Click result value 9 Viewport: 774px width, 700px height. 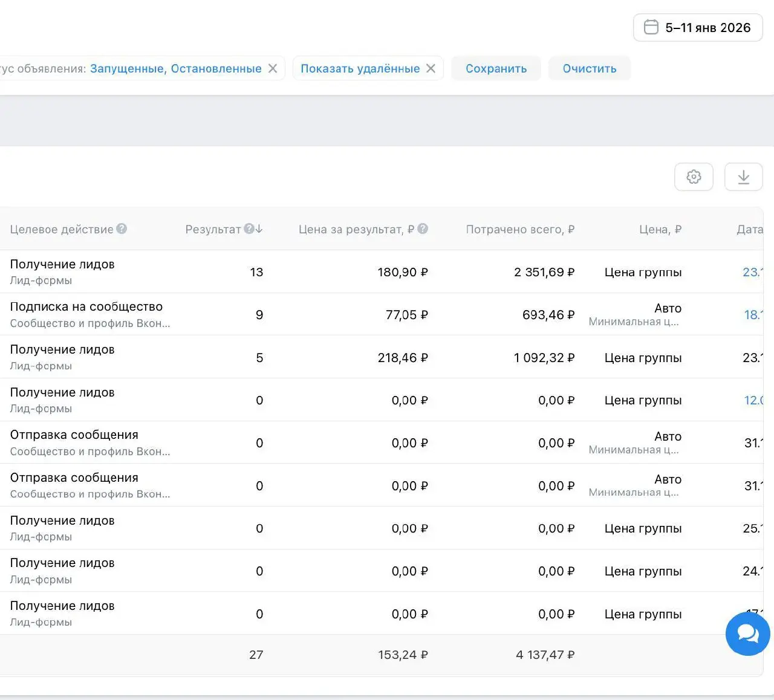coord(259,315)
